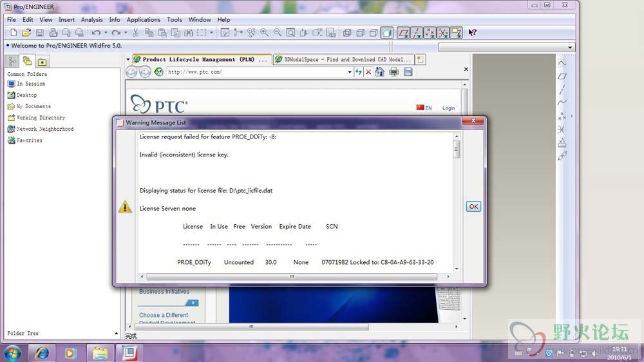Switch to No Hidden display style
The width and height of the screenshot is (644, 362).
coord(374,32)
